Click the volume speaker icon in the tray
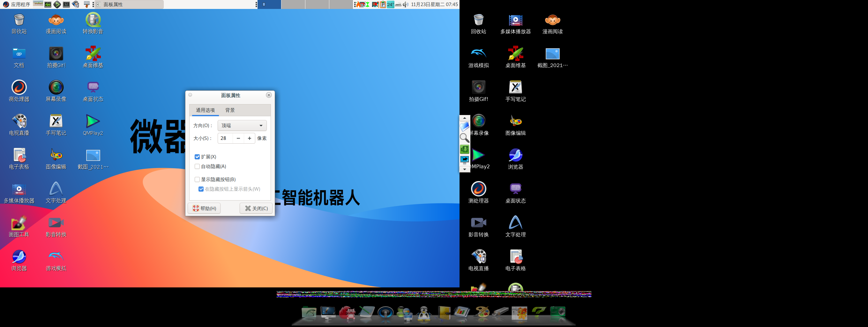The width and height of the screenshot is (868, 327). pos(405,4)
